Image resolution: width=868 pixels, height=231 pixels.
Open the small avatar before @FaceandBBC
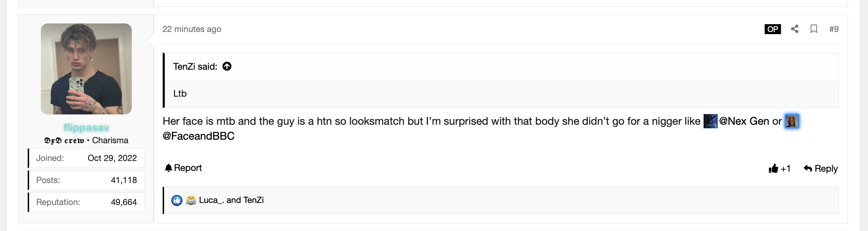tap(792, 121)
